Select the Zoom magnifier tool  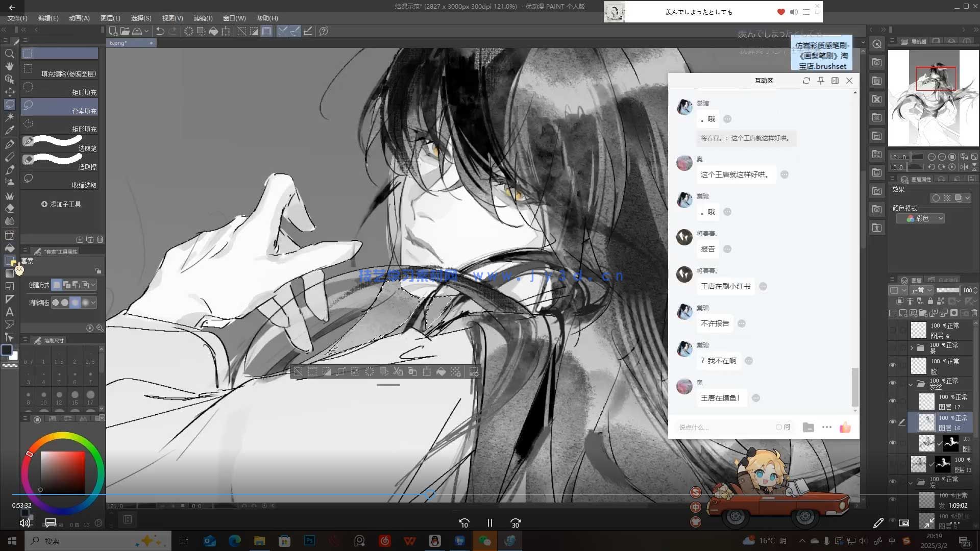click(9, 54)
